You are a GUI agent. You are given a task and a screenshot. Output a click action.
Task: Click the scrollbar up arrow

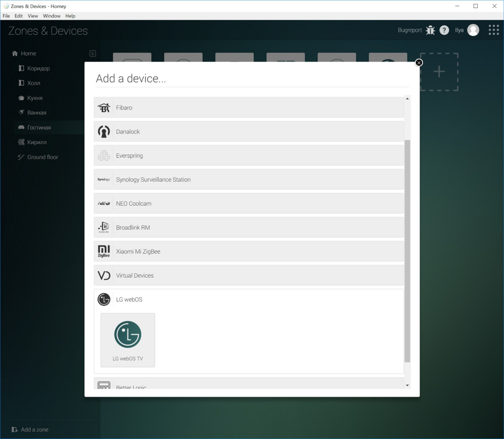point(407,99)
